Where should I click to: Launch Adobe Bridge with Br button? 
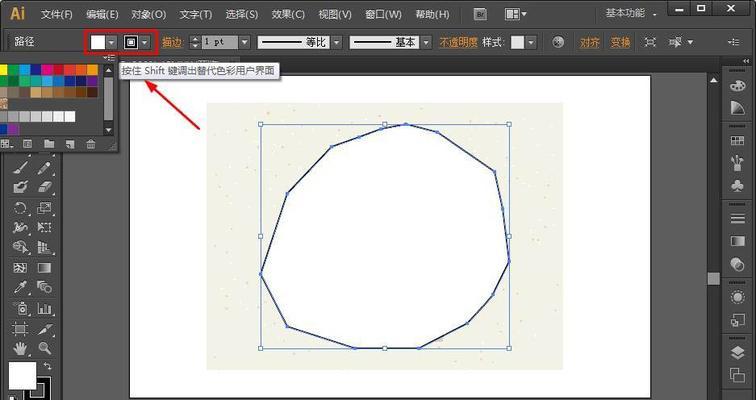pyautogui.click(x=481, y=15)
